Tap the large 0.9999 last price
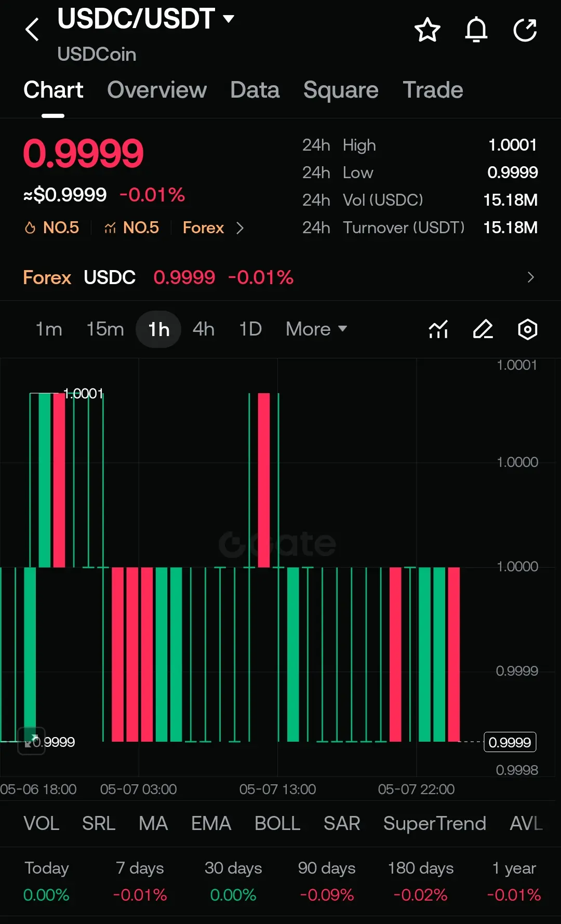Screen dimensions: 561x924 coord(83,154)
